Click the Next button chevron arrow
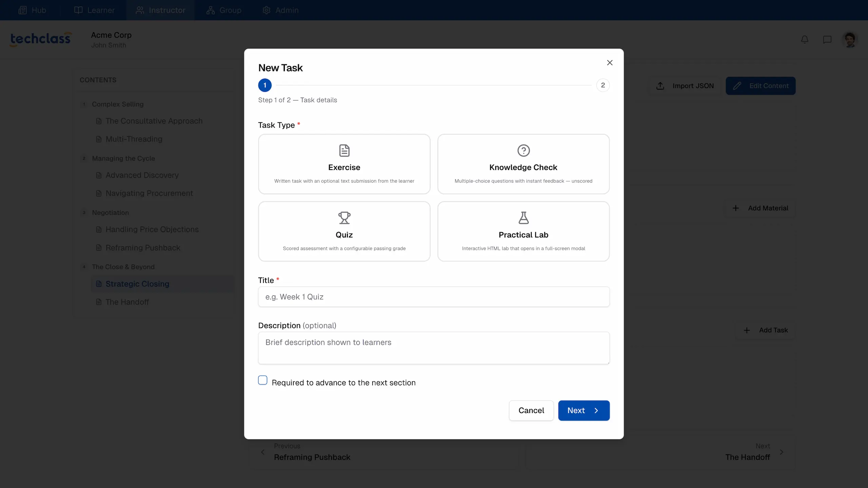The image size is (868, 488). click(596, 410)
